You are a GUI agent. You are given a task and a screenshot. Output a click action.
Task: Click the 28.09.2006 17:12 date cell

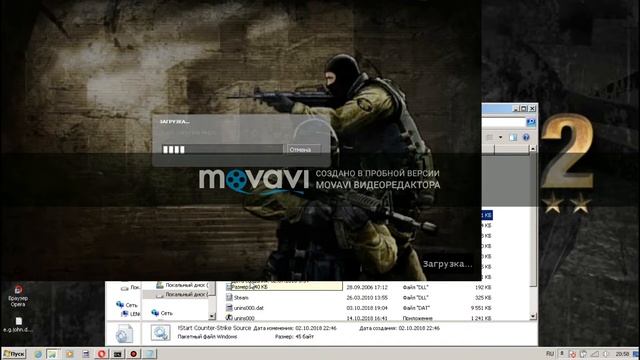(x=367, y=287)
